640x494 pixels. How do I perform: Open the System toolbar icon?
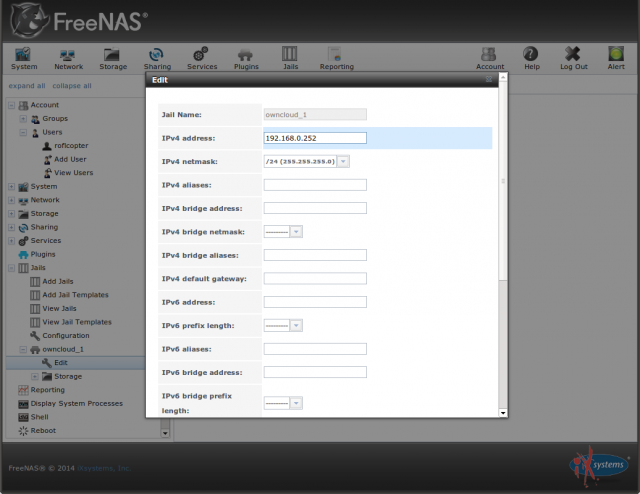[24, 58]
